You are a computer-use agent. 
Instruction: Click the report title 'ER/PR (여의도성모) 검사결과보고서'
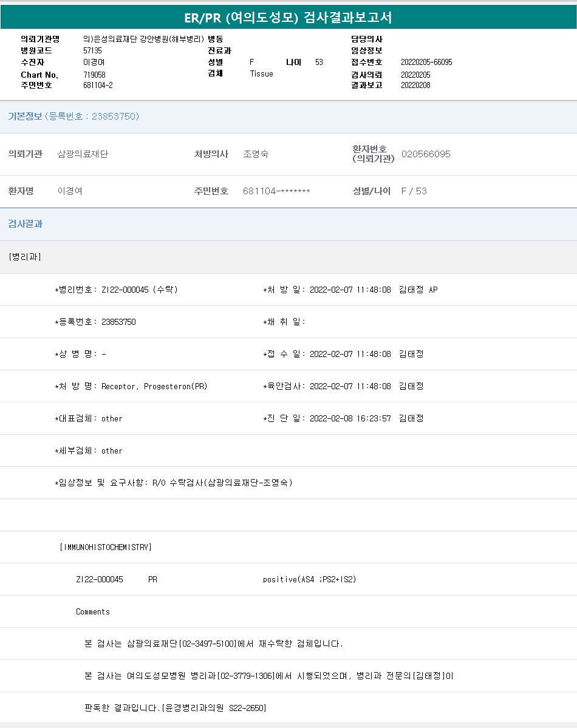coord(288,18)
